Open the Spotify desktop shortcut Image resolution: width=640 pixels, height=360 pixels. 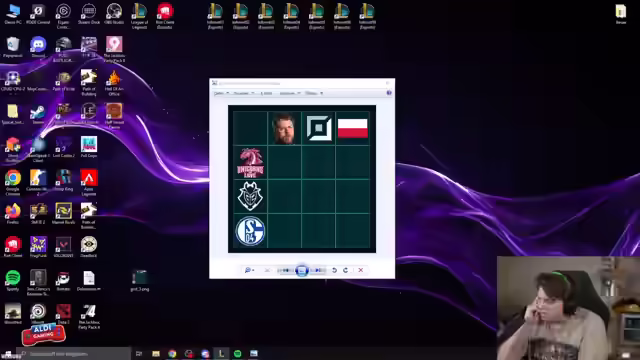point(13,280)
